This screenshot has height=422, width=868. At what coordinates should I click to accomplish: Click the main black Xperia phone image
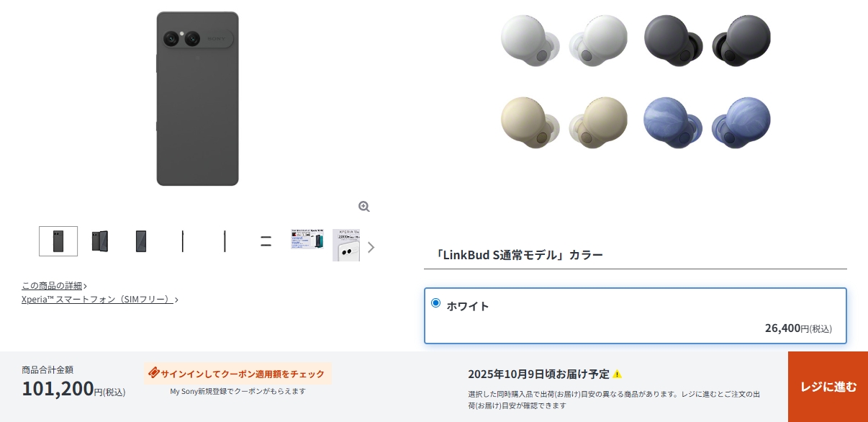coord(197,99)
